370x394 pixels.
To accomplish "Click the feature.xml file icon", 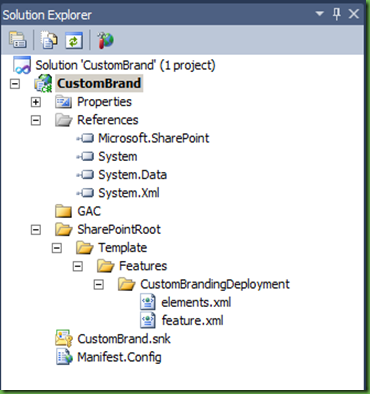I will pos(148,320).
